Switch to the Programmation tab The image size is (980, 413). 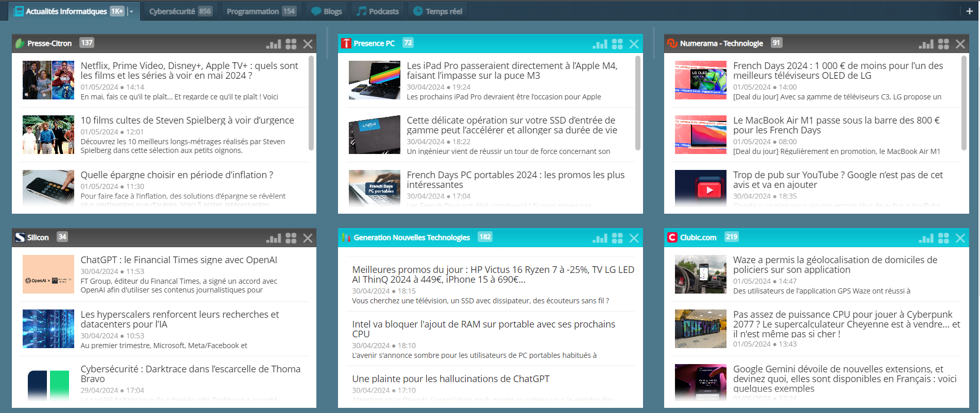[261, 11]
